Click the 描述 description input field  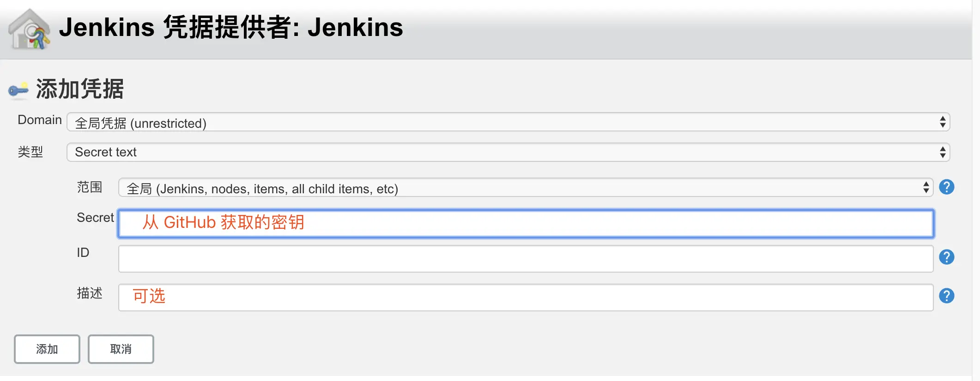526,298
